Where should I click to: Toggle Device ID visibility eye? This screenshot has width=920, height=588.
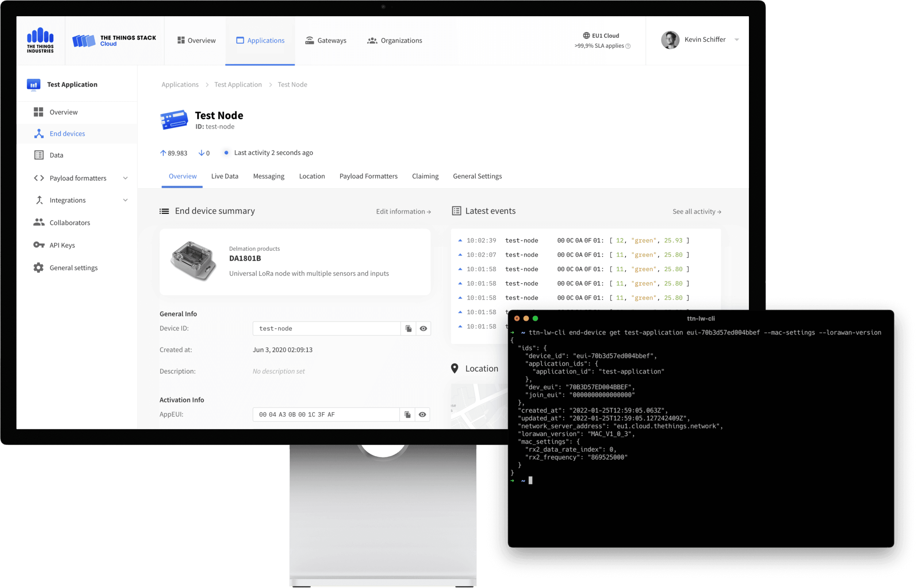coord(423,328)
